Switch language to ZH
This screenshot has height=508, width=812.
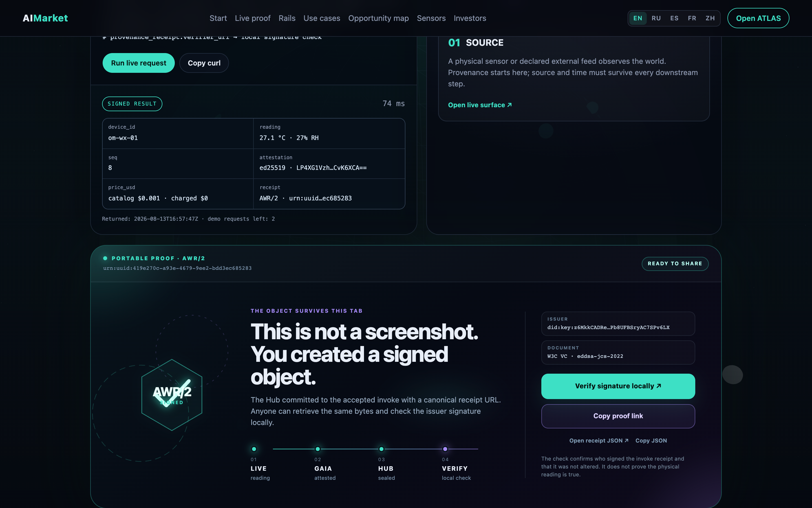710,18
